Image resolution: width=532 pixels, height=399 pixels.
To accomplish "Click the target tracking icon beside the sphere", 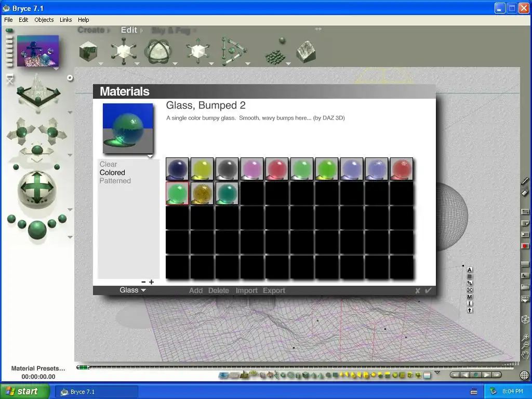I will 470,290.
